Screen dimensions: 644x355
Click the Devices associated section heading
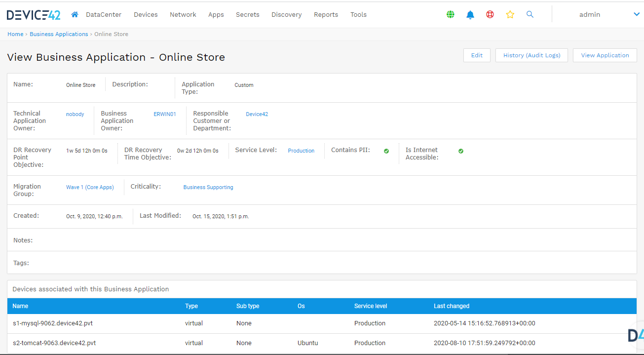(91, 289)
